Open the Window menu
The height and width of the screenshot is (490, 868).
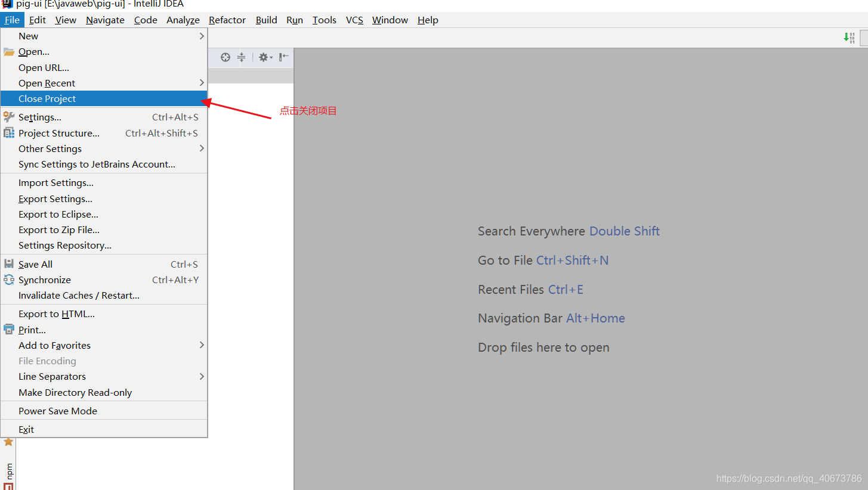tap(390, 20)
